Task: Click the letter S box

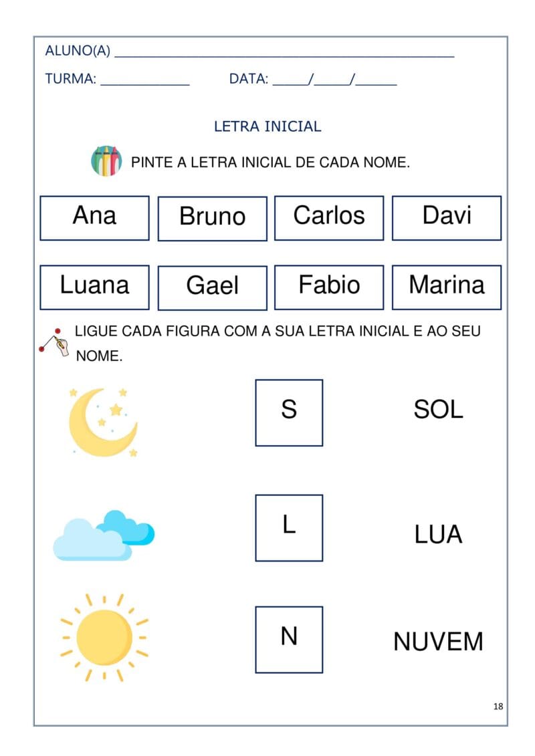Action: (289, 412)
